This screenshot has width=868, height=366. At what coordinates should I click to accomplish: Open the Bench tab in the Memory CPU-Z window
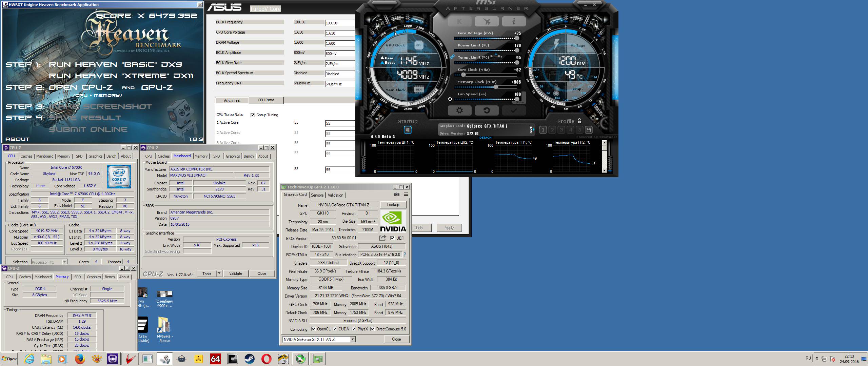110,277
